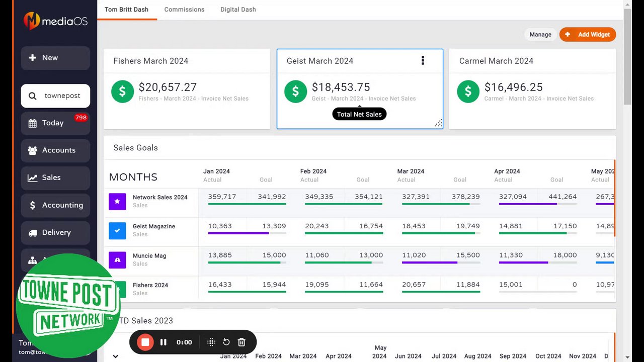Click the green dollar icon in Carmel widget
This screenshot has width=644, height=362.
click(468, 92)
